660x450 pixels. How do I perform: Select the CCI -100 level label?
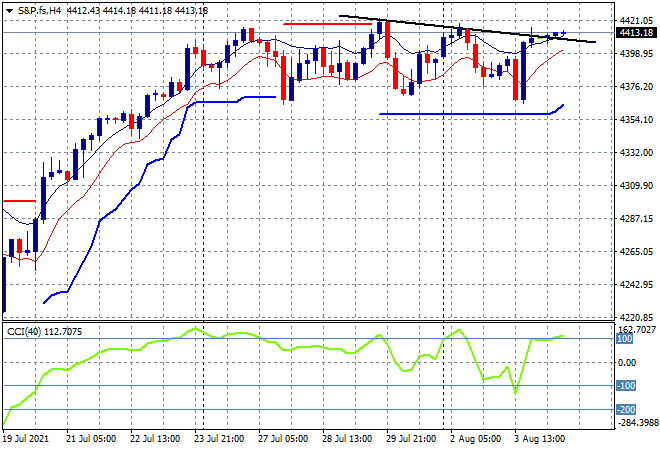[x=626, y=386]
